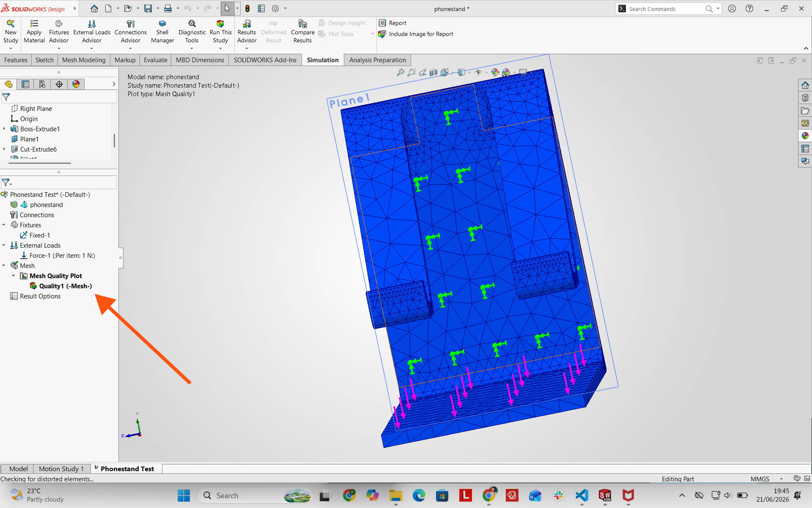Screen dimensions: 812x508
Task: Switch to the PropertyManager tab
Action: point(25,84)
